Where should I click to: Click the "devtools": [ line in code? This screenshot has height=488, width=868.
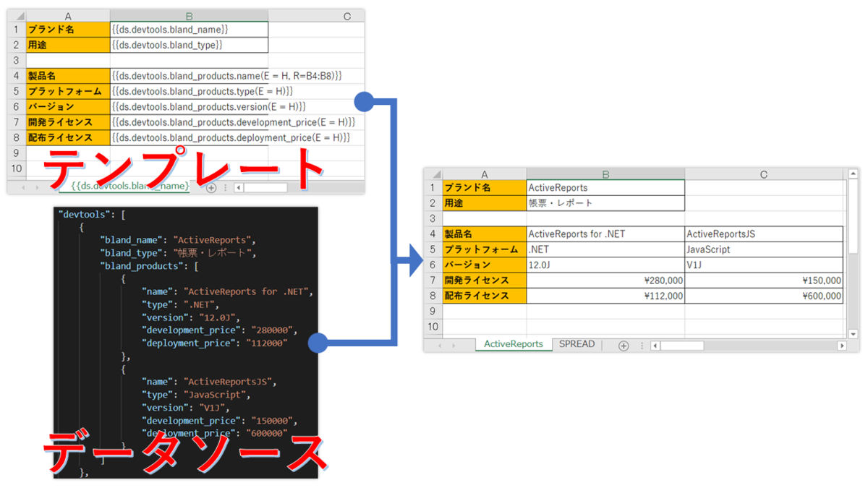[x=92, y=215]
